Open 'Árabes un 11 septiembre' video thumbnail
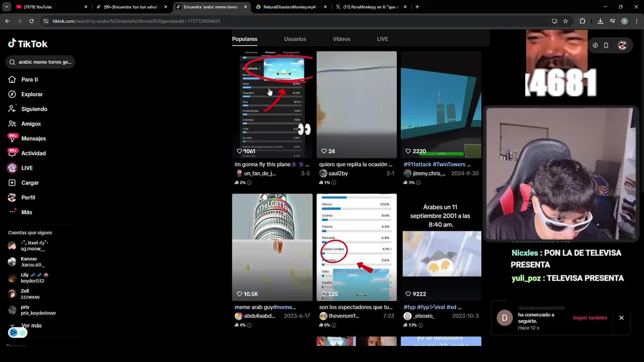The height and width of the screenshot is (362, 644). click(x=441, y=247)
